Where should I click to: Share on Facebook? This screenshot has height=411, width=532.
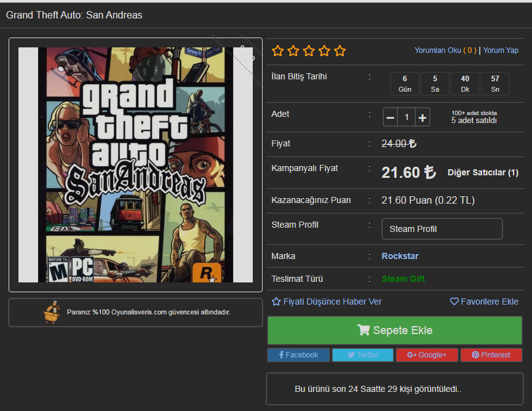pos(298,354)
